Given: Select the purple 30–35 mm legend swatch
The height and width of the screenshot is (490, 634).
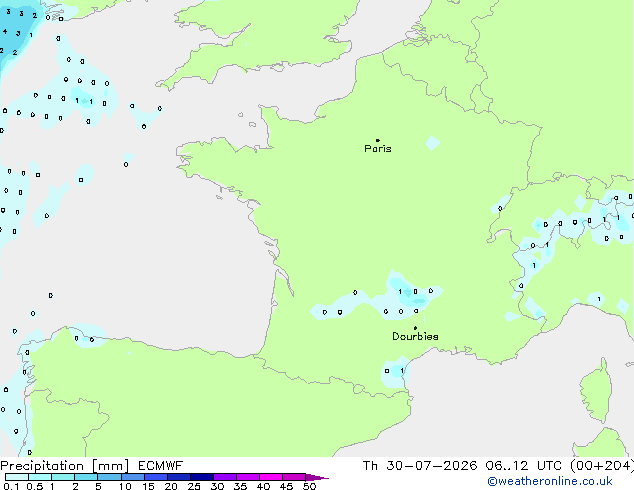Looking at the screenshot, I should tap(225, 477).
